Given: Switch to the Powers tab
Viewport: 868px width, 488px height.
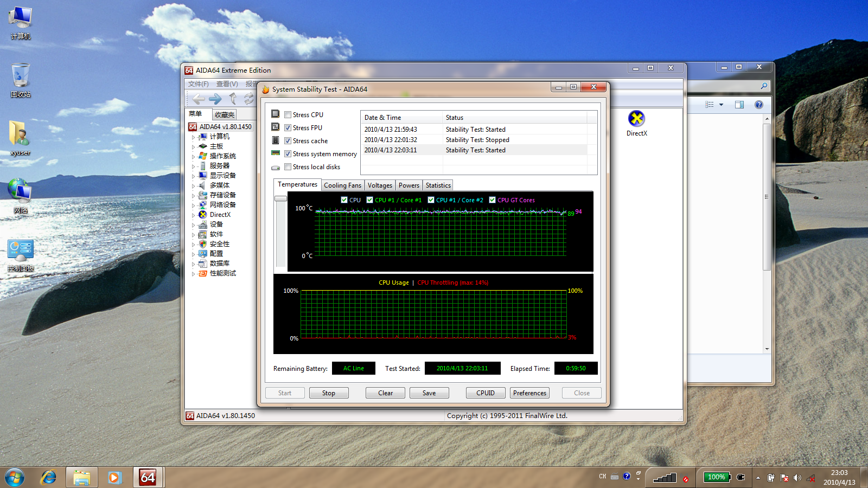Looking at the screenshot, I should (x=409, y=185).
